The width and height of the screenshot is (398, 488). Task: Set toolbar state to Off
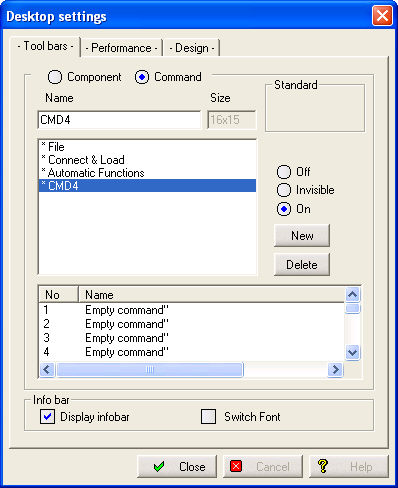coord(284,172)
